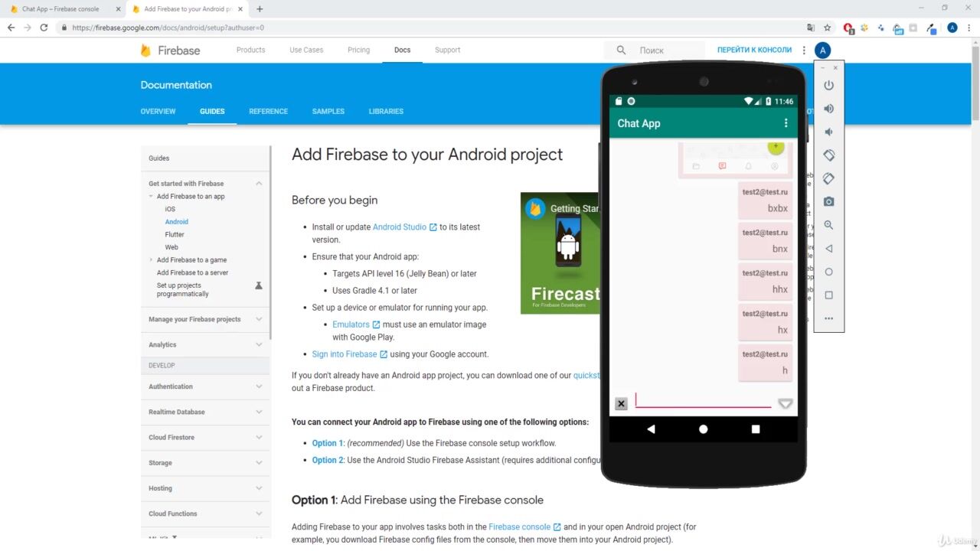
Task: Open emulator extended controls (three dots)
Action: click(x=828, y=318)
